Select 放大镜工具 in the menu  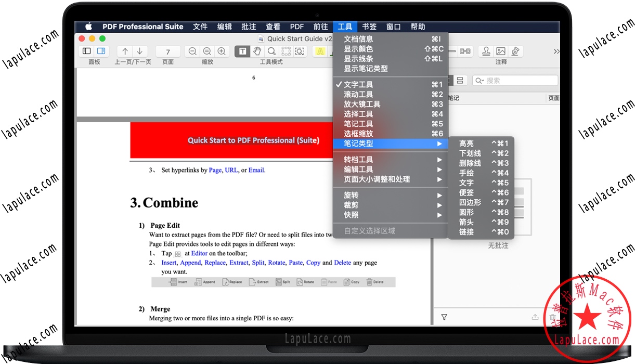(391, 104)
